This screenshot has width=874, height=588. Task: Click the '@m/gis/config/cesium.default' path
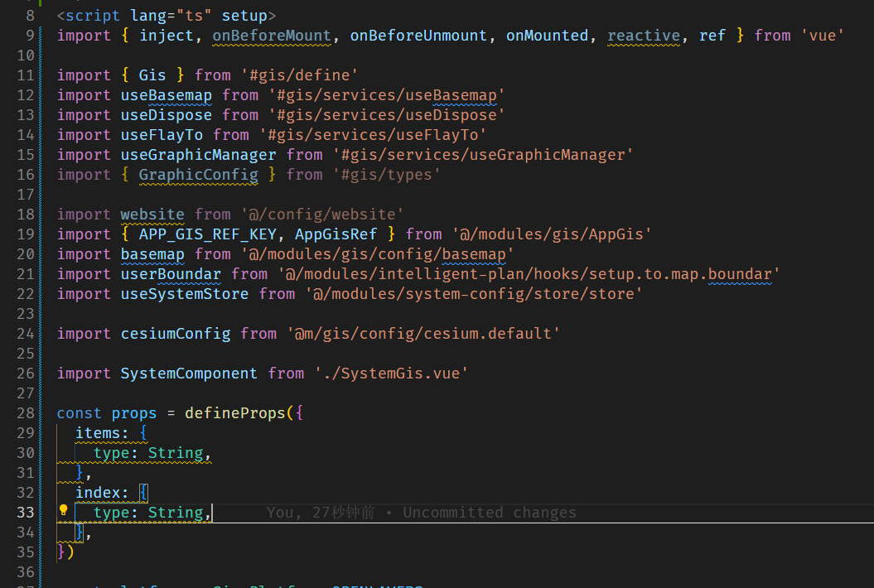pyautogui.click(x=423, y=334)
